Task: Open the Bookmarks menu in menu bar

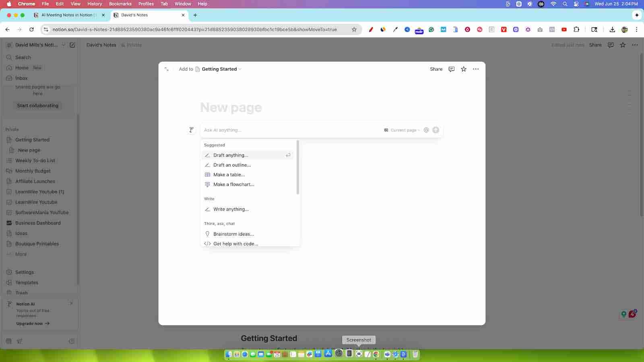Action: [x=120, y=4]
